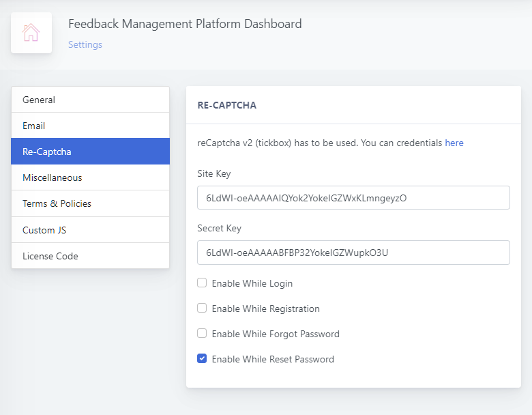Switch to the Email settings tab
Screen dimensions: 532x415
(x=90, y=126)
